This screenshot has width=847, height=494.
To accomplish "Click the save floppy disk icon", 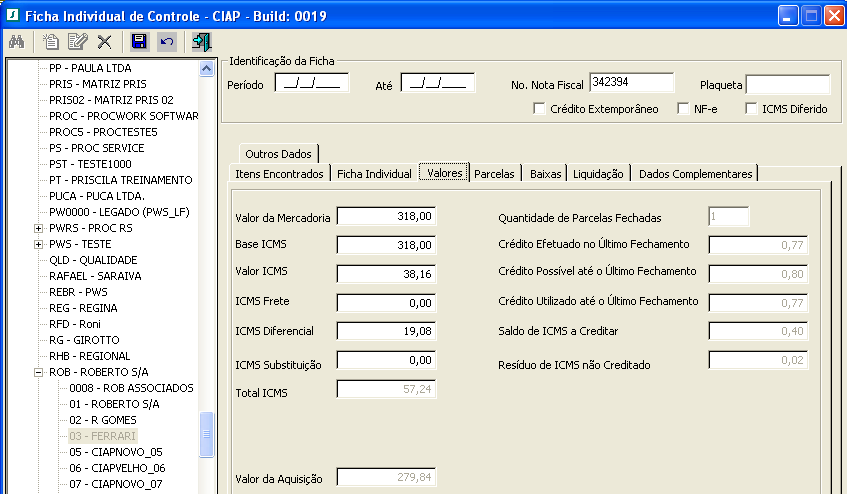I will [x=139, y=41].
